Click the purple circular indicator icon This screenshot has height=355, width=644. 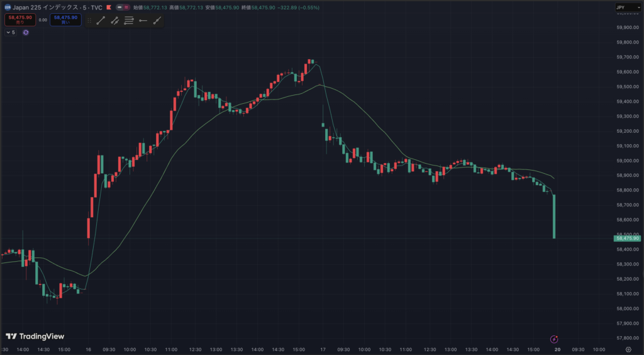pos(26,32)
